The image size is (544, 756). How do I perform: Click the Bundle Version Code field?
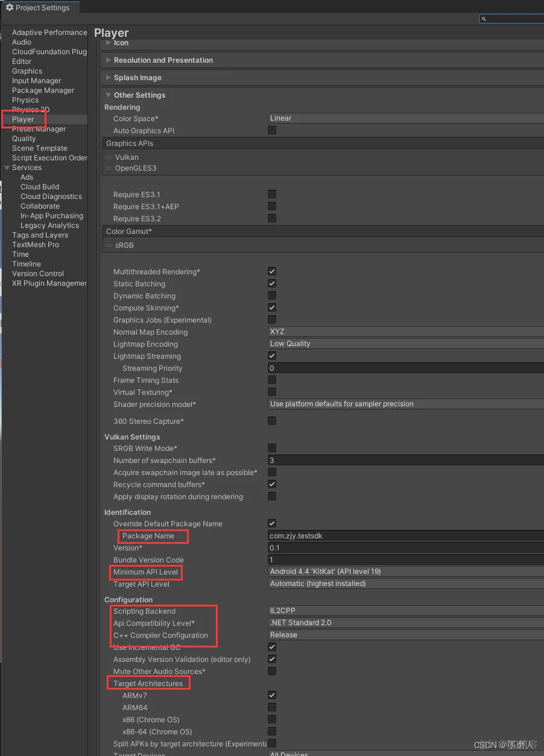[x=406, y=559]
